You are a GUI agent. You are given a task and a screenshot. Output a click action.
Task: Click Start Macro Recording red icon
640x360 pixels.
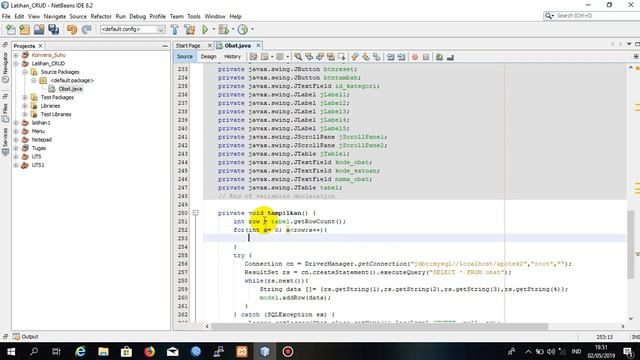click(415, 57)
